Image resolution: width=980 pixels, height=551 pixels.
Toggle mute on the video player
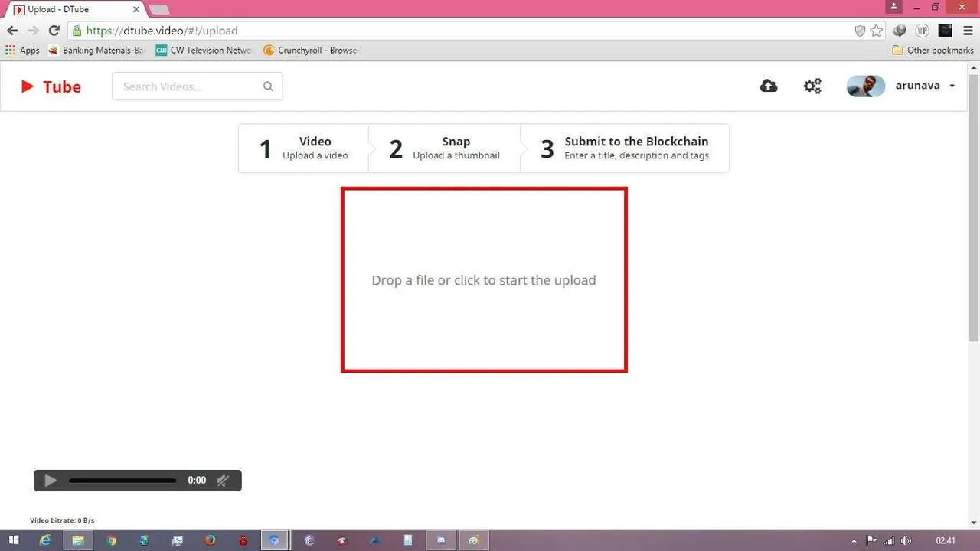point(223,481)
